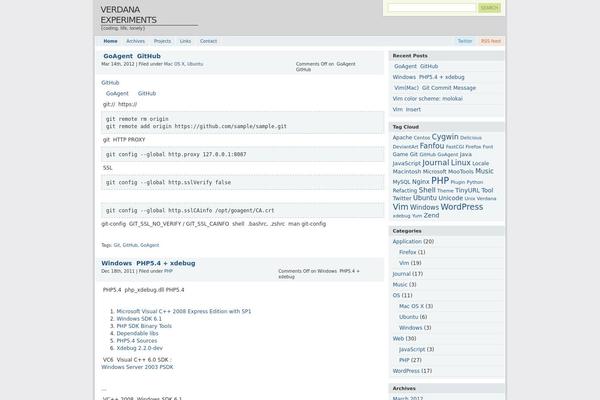The height and width of the screenshot is (400, 600).
Task: Open the GoAgent GitHub post title
Action: pyautogui.click(x=132, y=56)
